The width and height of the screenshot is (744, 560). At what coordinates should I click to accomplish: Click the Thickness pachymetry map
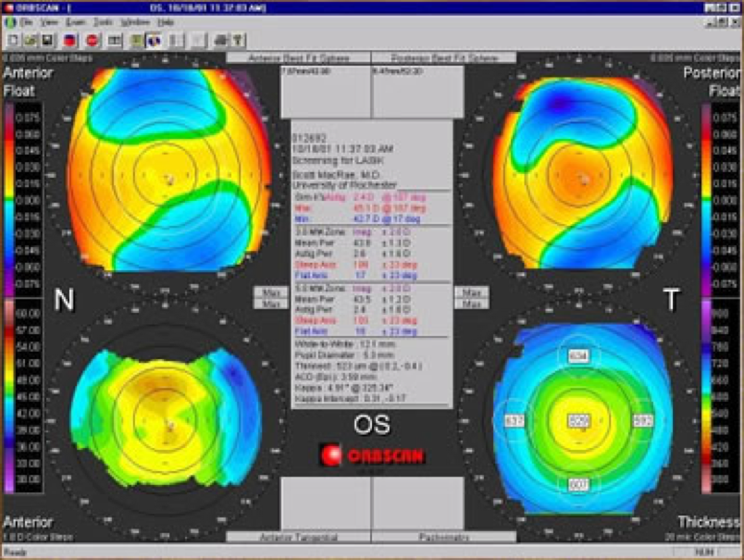tap(581, 418)
